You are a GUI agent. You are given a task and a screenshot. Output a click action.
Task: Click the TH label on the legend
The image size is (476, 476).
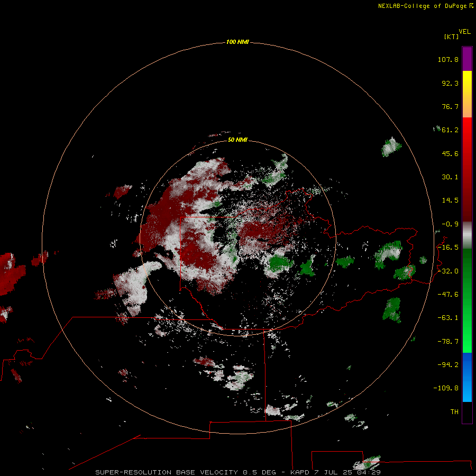(454, 412)
